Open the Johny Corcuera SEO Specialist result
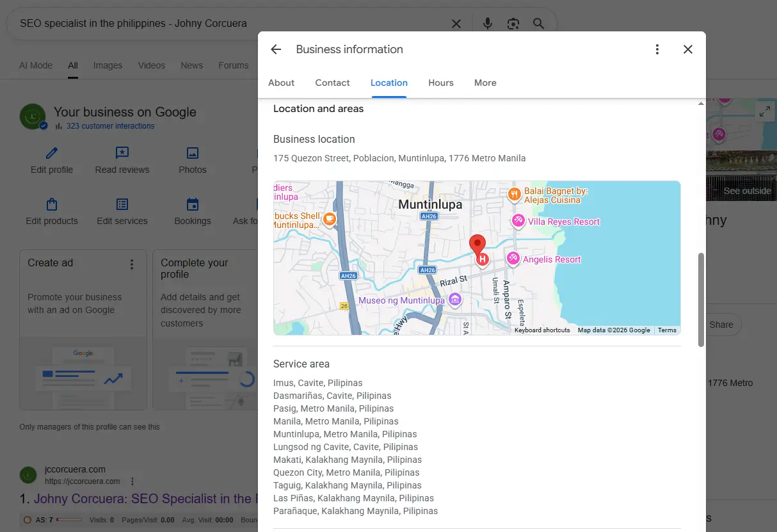The image size is (777, 532). point(146,499)
